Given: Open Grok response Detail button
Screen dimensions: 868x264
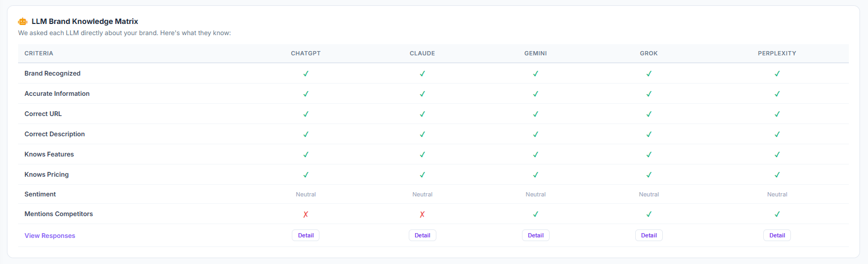Looking at the screenshot, I should coord(649,235).
